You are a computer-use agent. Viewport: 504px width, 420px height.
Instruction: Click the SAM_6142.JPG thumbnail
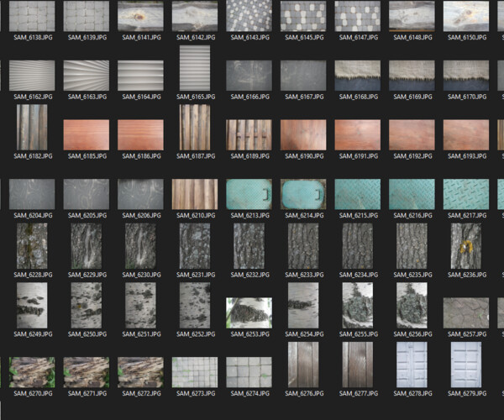pos(195,16)
